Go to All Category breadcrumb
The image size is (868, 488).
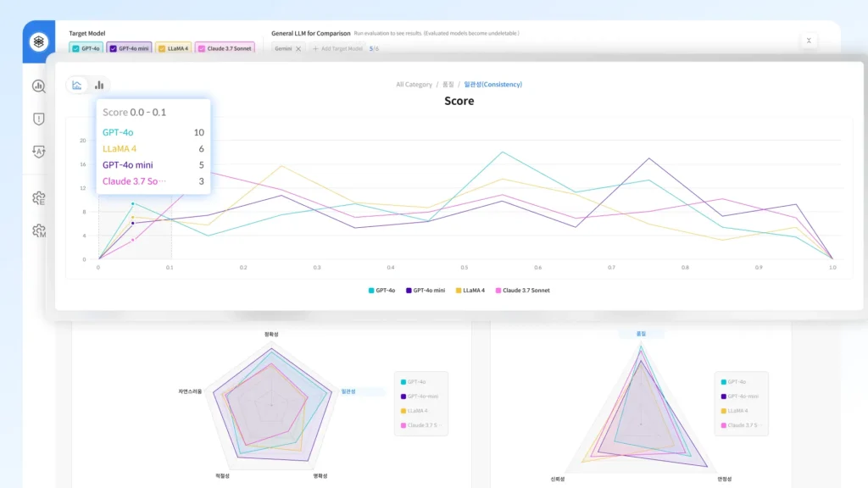pos(414,85)
